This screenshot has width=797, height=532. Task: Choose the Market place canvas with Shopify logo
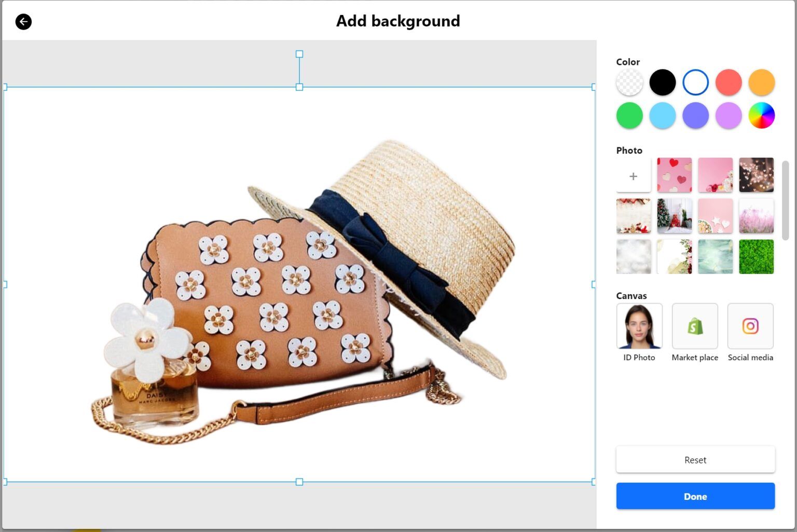[695, 326]
